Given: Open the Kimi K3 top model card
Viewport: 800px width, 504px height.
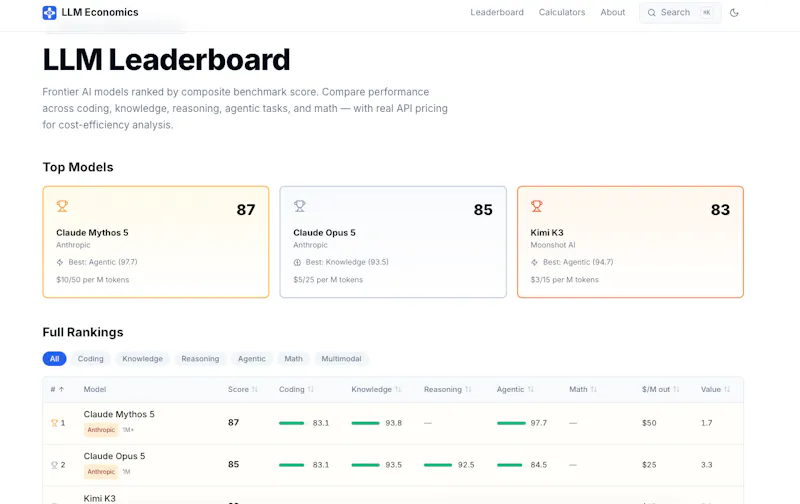Looking at the screenshot, I should pos(630,242).
